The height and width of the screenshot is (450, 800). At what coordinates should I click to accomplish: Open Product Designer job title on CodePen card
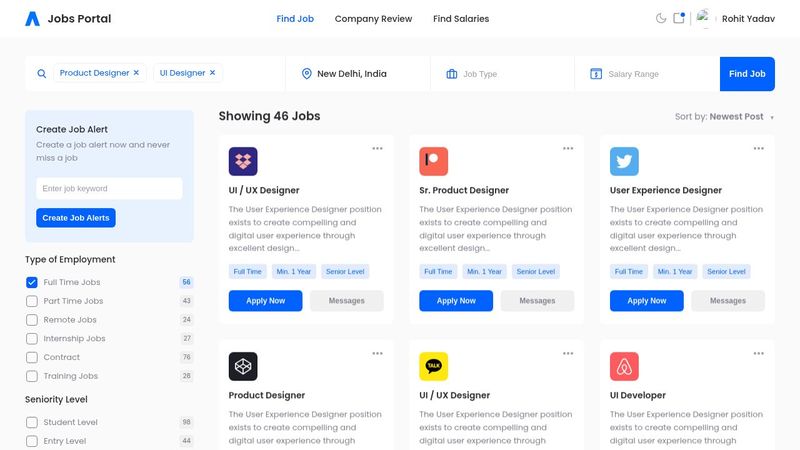[267, 395]
